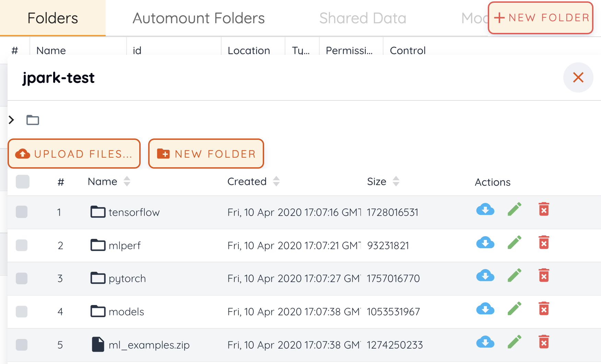Click the Control column header
Viewport: 601px width, 364px height.
[408, 50]
